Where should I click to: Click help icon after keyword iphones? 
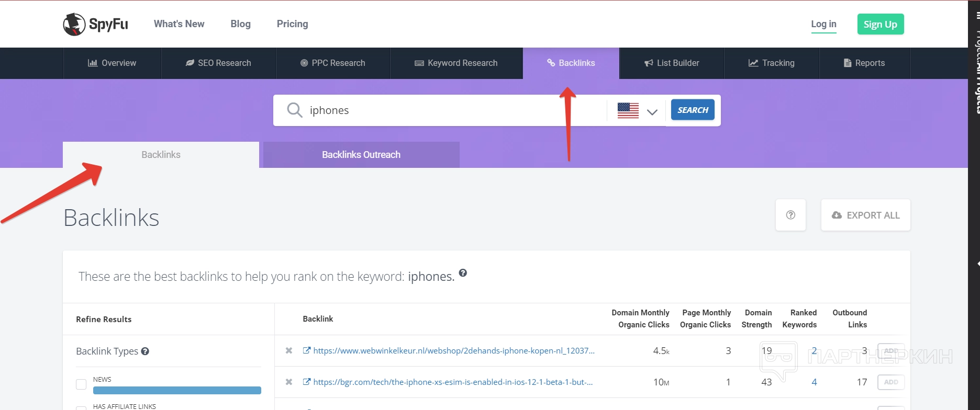(463, 273)
